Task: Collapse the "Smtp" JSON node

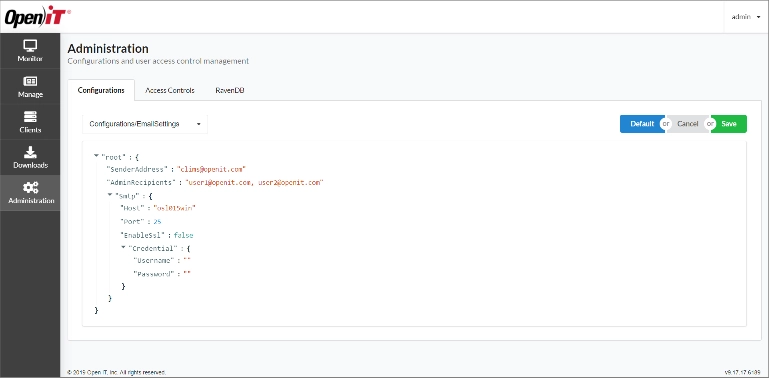Action: point(110,195)
